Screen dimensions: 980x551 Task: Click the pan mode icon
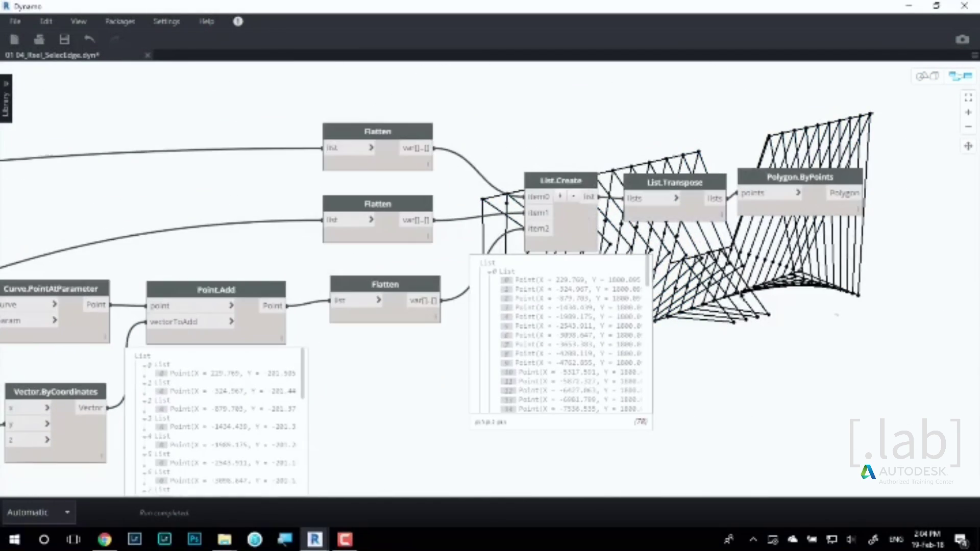[968, 146]
